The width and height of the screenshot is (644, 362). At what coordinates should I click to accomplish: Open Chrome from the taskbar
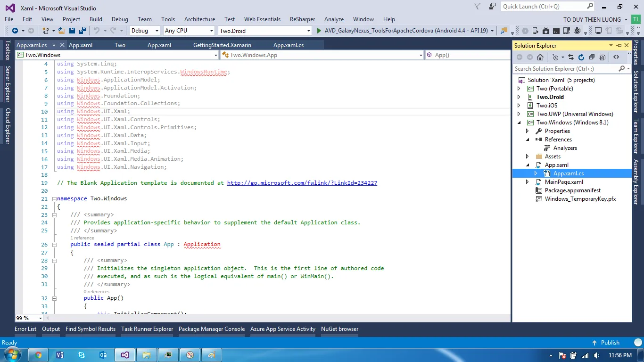(38, 355)
